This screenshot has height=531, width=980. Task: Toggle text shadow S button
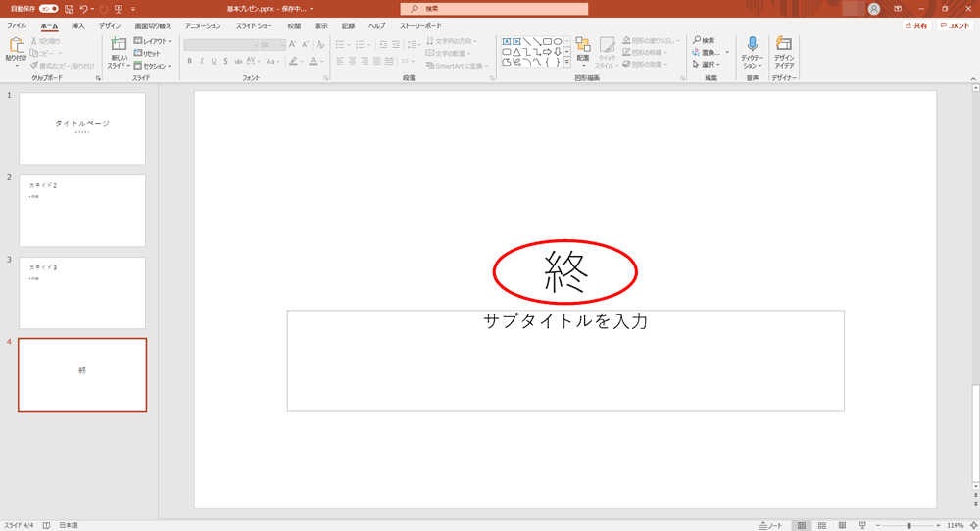225,61
